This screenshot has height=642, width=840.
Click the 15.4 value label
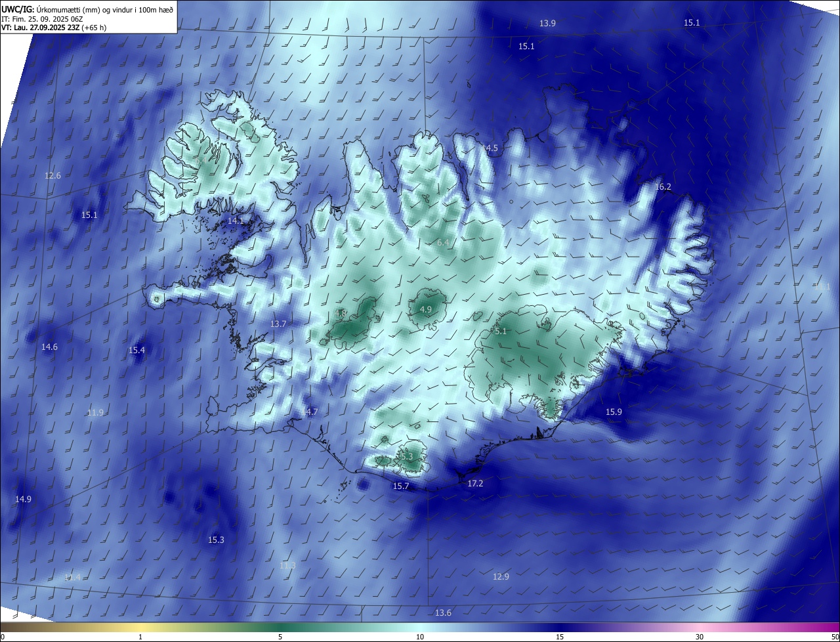[136, 351]
